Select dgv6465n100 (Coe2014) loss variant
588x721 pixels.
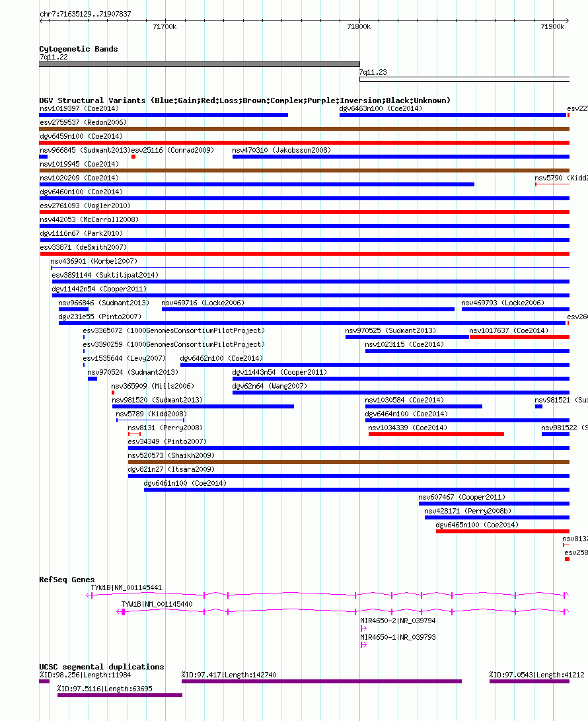pos(503,531)
